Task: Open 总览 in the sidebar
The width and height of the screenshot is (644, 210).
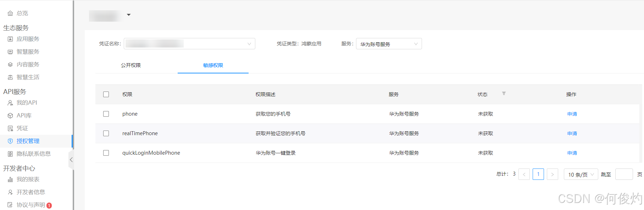Action: [22, 13]
